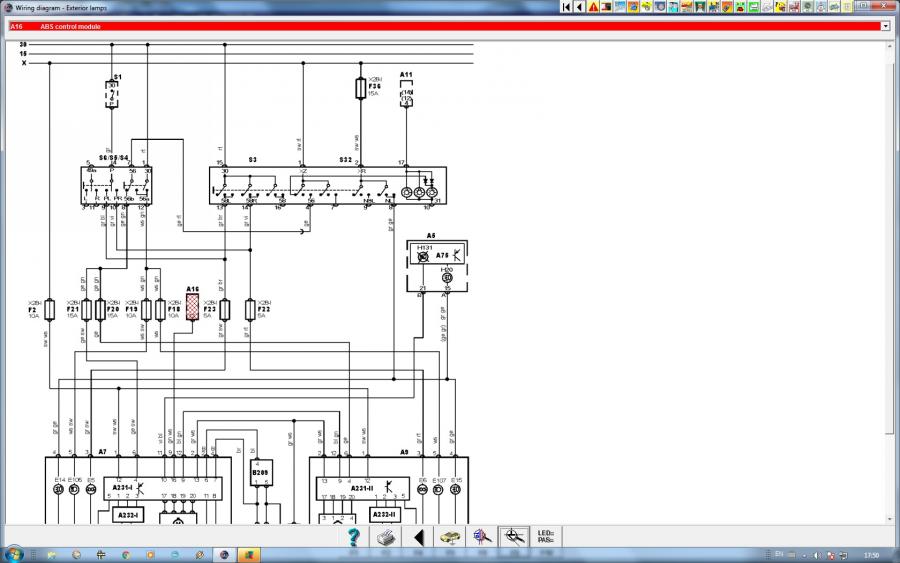
Task: Jump to first page with skip-back arrow
Action: click(x=566, y=6)
